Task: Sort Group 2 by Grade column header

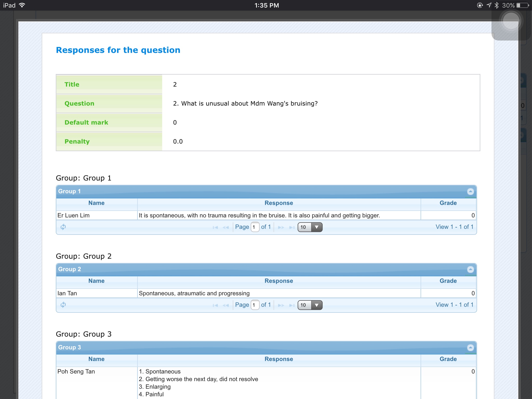Action: click(x=448, y=281)
